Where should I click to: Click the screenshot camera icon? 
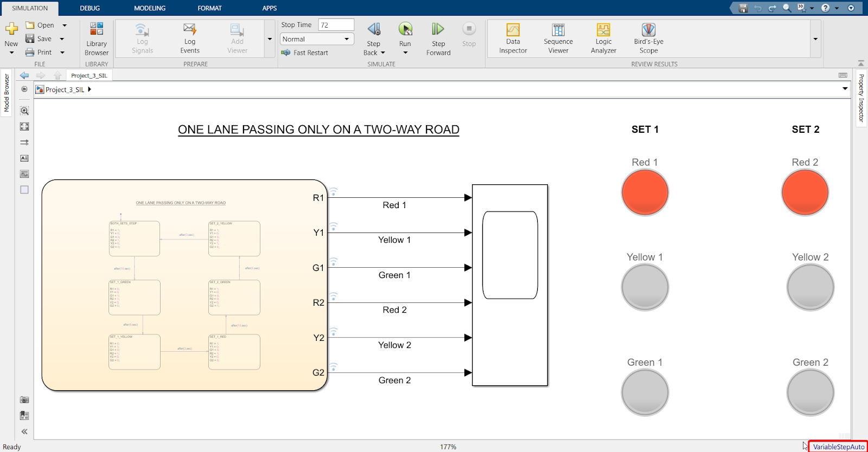[24, 400]
